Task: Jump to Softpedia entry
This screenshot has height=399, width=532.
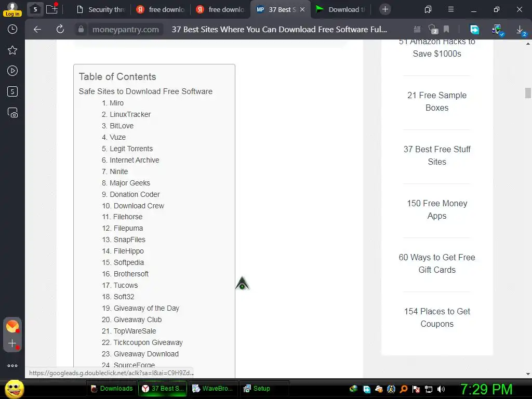Action: (x=129, y=262)
